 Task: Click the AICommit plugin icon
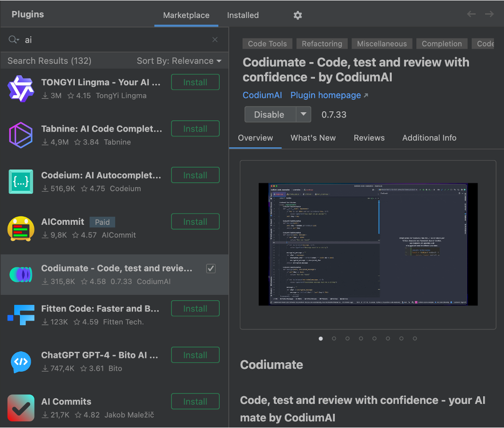point(21,228)
